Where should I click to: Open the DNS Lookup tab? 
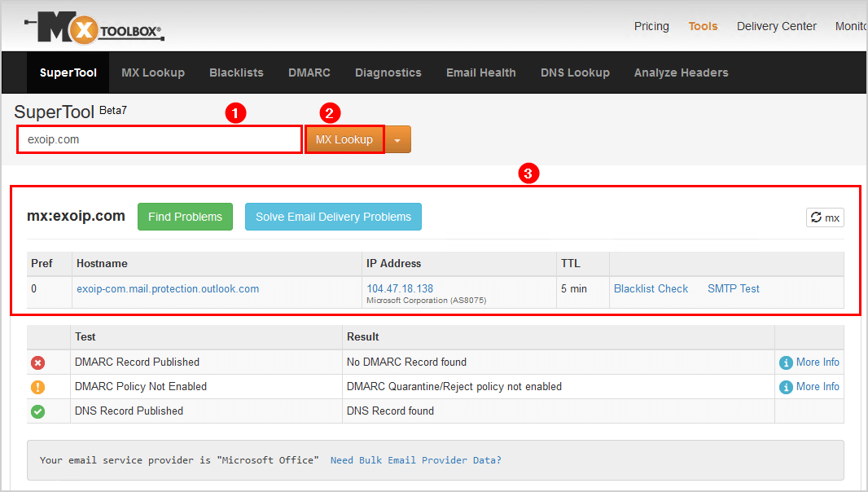coord(575,72)
